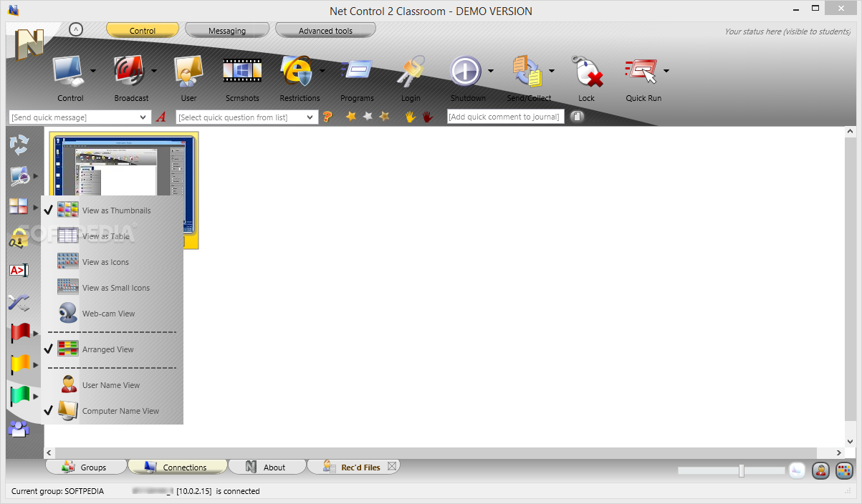Click the green flag sidebar icon
The height and width of the screenshot is (504, 862).
pyautogui.click(x=19, y=397)
